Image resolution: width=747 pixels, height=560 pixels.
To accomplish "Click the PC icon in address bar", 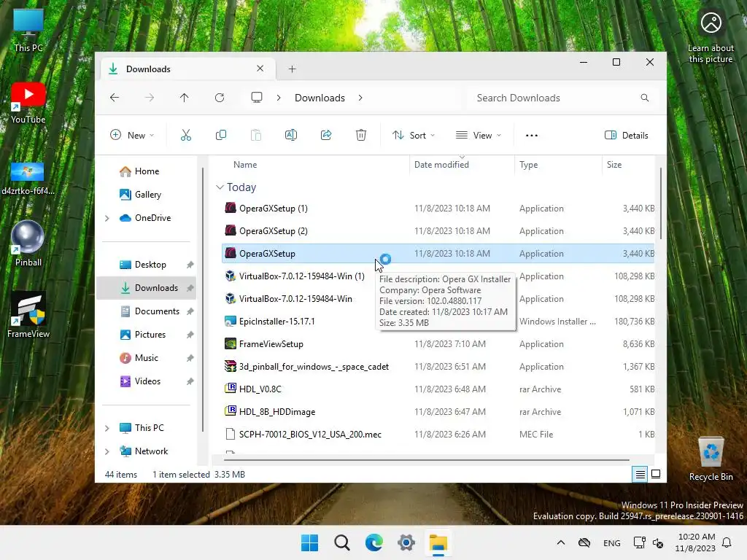I will 257,98.
